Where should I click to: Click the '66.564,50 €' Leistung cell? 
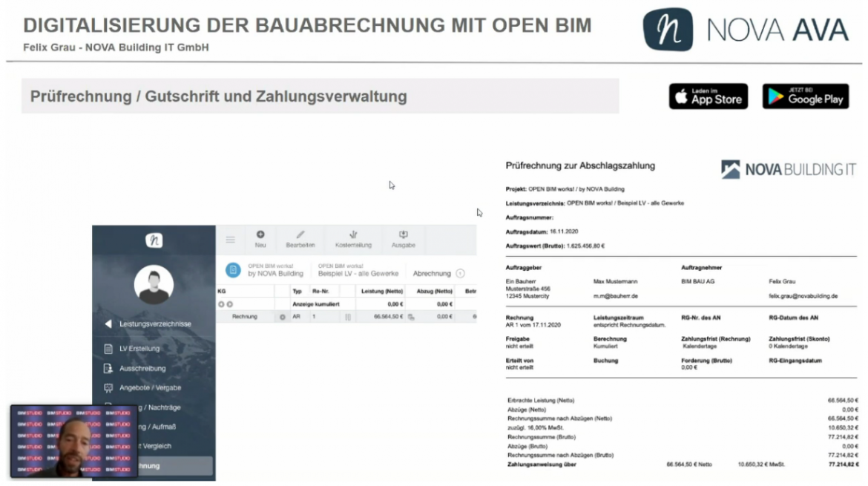(388, 317)
